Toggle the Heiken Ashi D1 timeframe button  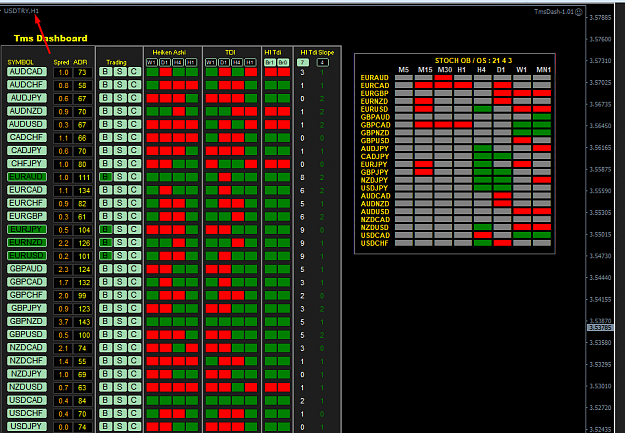point(165,63)
